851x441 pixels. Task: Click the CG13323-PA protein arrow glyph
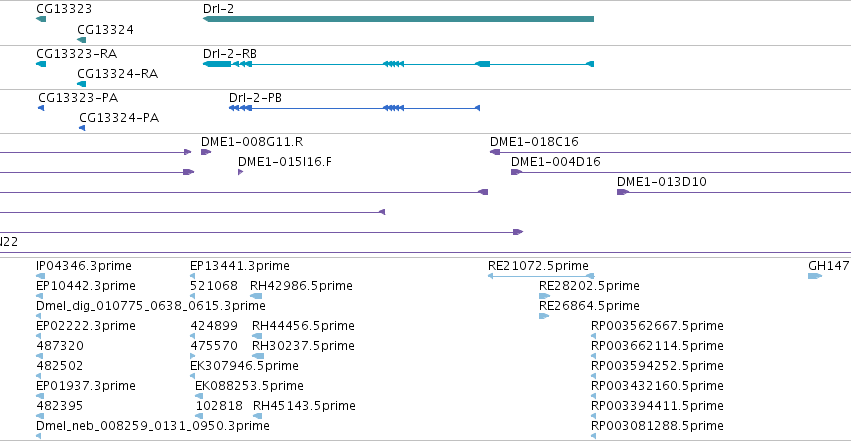click(x=41, y=108)
